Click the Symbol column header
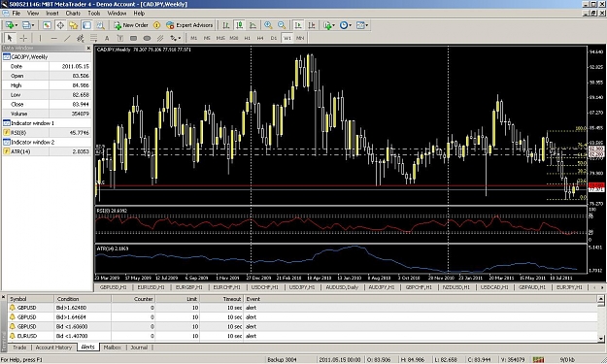 tap(31, 299)
